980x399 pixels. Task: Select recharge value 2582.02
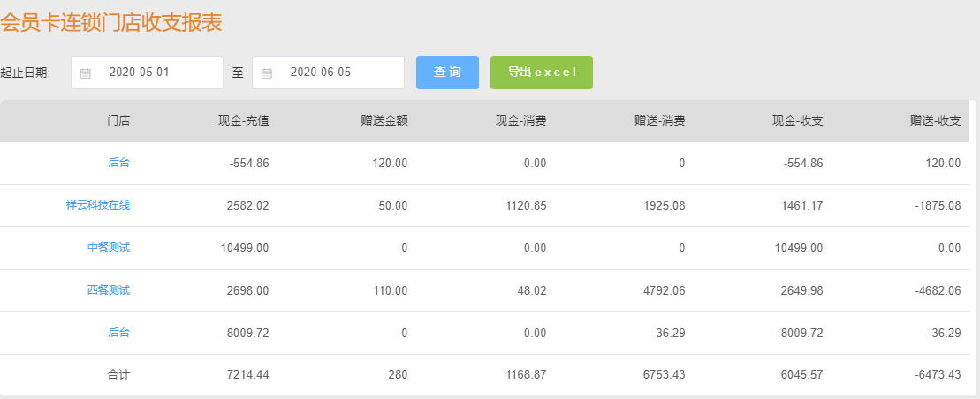[x=248, y=205]
